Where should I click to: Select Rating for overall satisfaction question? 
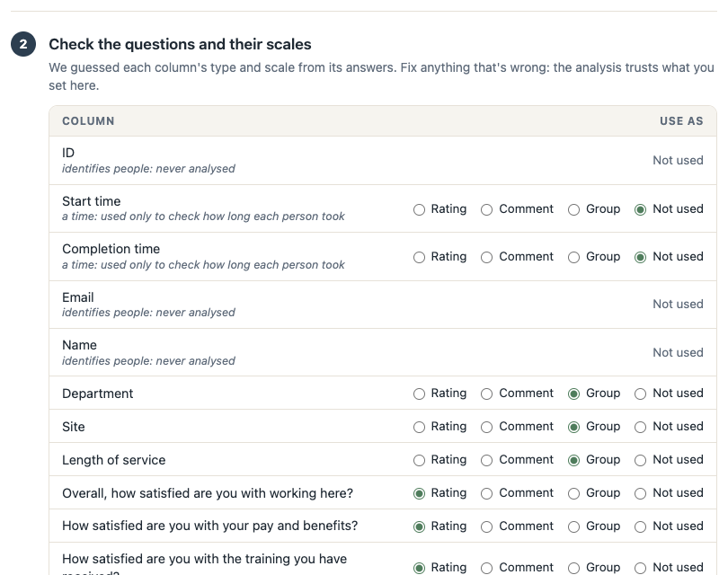419,494
